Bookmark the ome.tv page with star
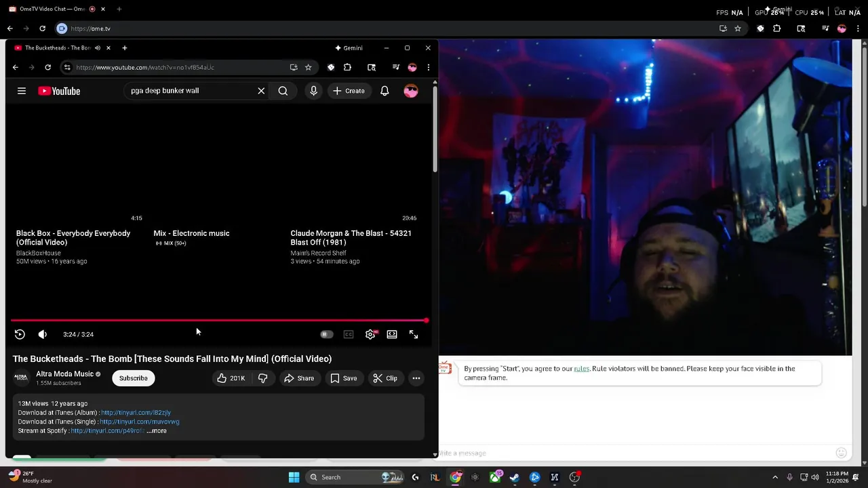The image size is (868, 488). tap(738, 28)
